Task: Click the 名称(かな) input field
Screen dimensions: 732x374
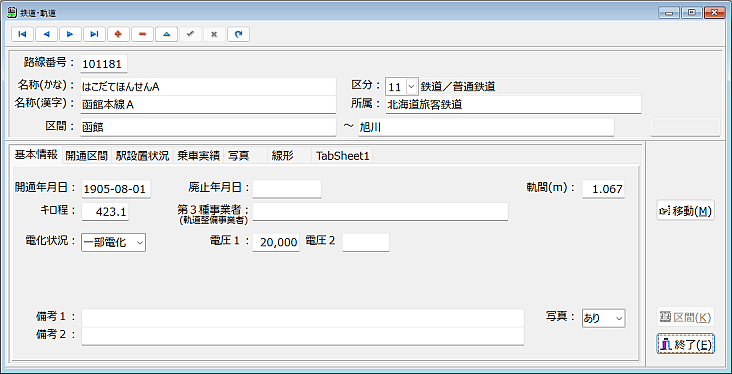Action: click(x=208, y=86)
